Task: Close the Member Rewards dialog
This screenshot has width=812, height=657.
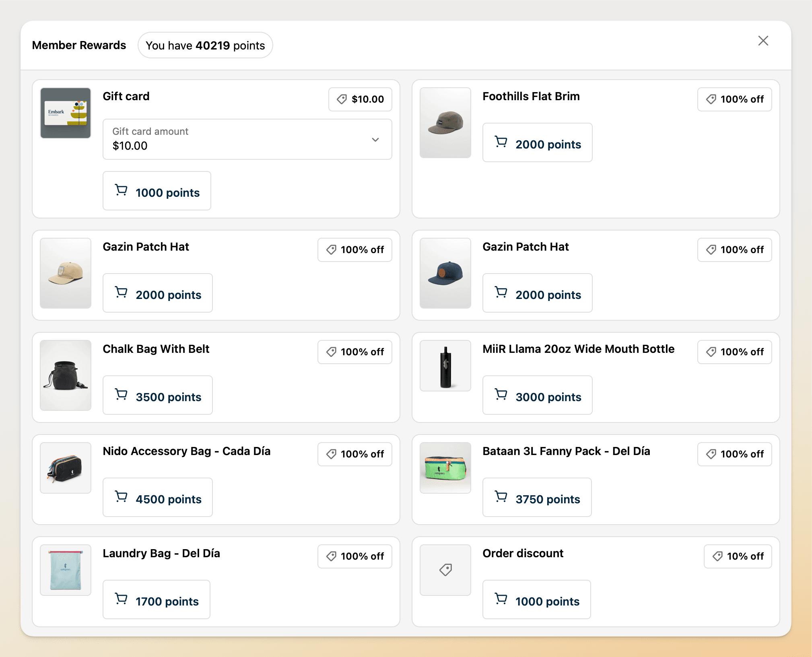Action: tap(763, 41)
